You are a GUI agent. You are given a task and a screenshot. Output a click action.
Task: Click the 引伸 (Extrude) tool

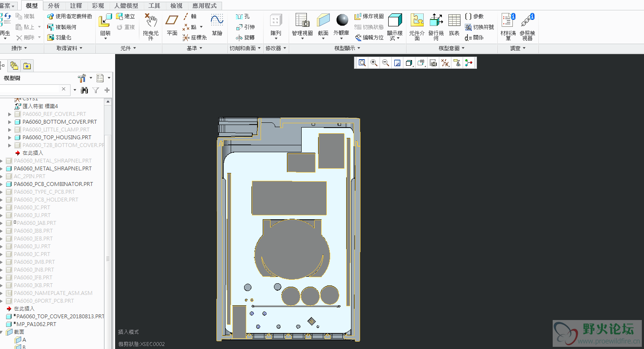coord(245,27)
